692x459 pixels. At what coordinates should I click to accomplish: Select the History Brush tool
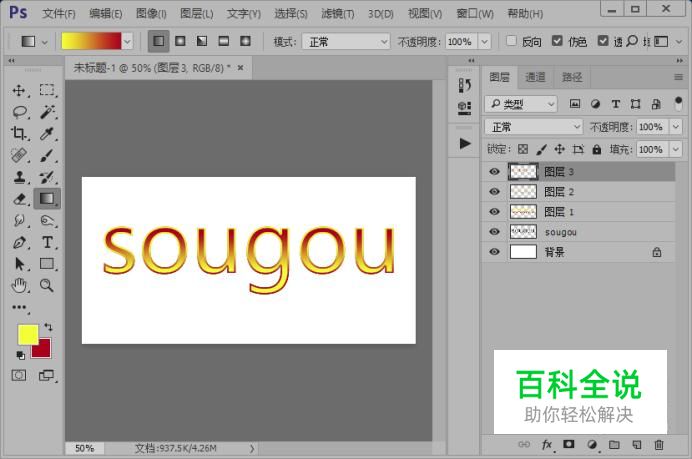47,177
